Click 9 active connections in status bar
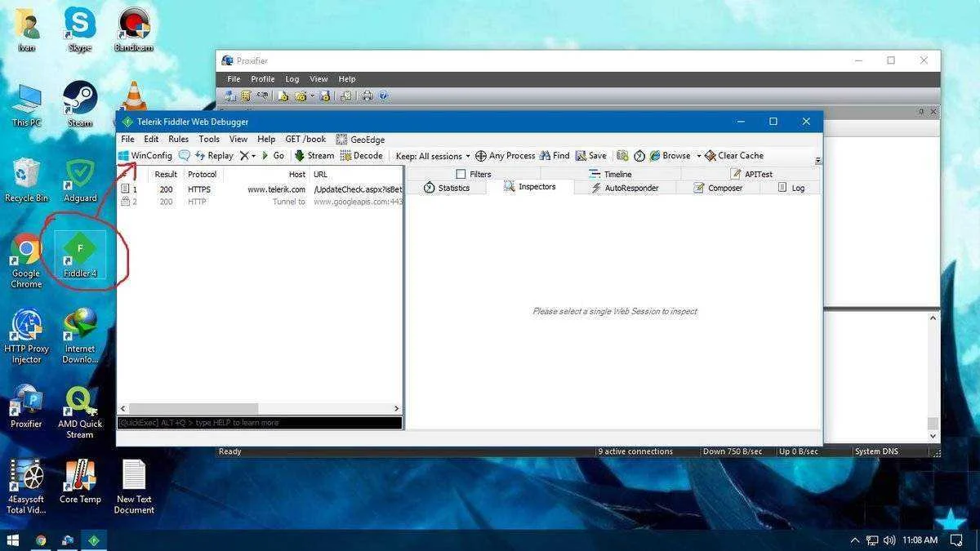The image size is (980, 551). pyautogui.click(x=636, y=451)
